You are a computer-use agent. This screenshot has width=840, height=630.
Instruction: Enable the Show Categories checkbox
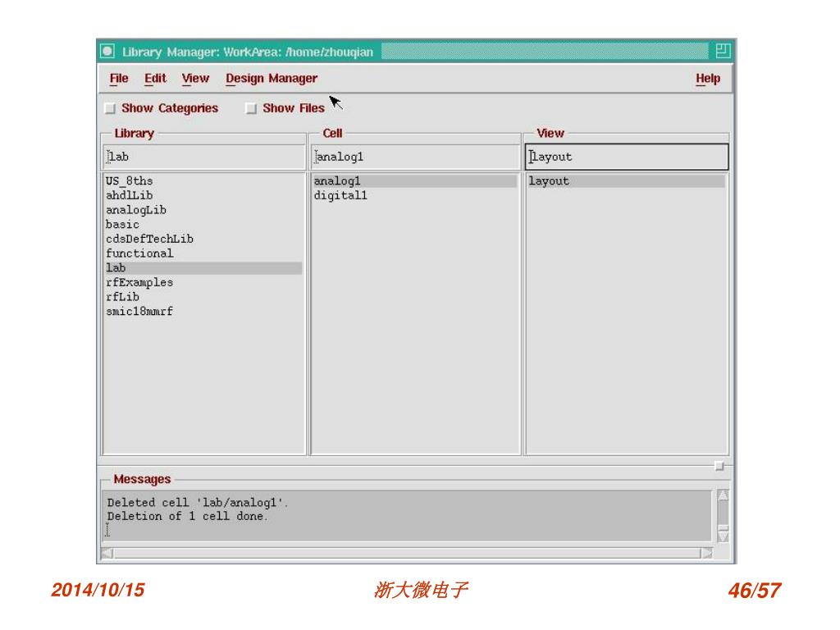110,108
